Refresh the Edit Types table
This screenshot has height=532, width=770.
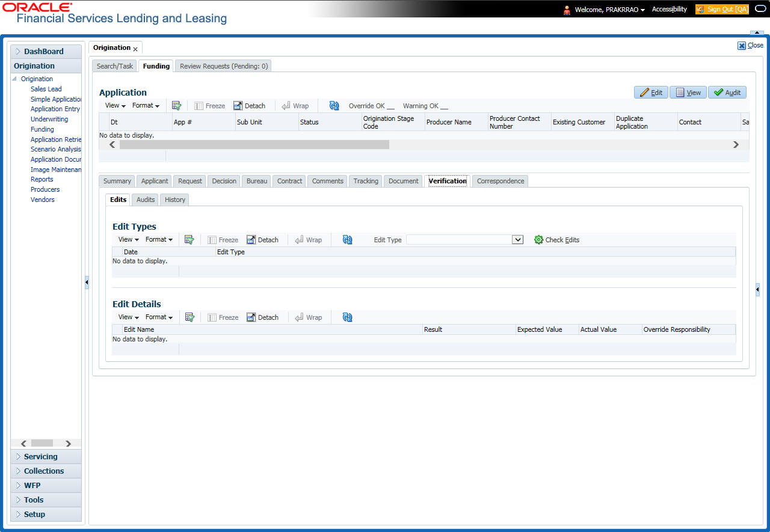[x=348, y=240]
